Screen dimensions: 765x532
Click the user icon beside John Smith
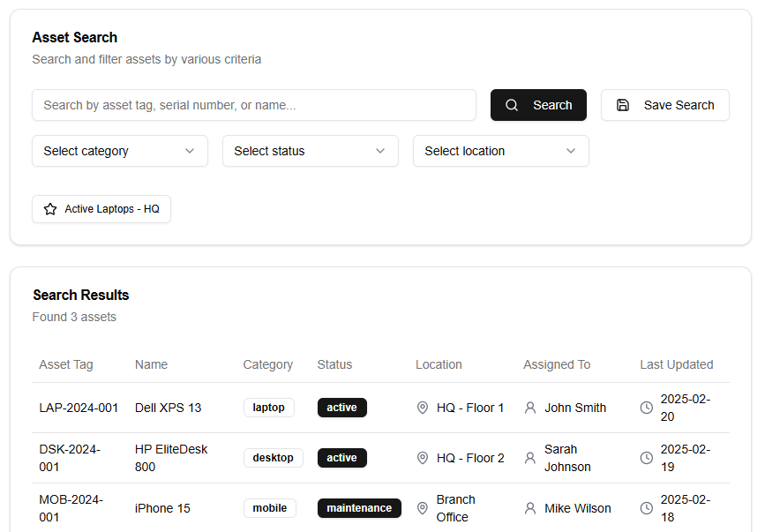529,408
